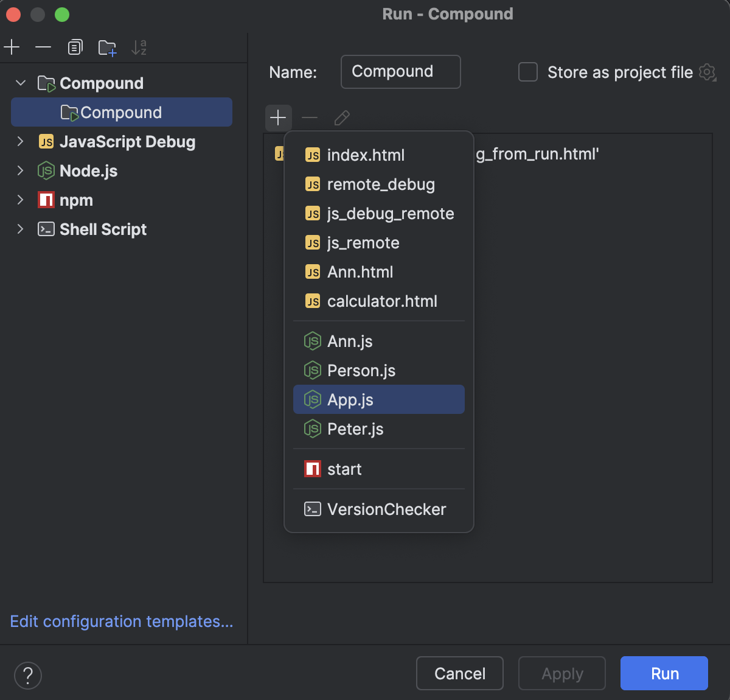The width and height of the screenshot is (730, 700).
Task: Click the edit pencil icon
Action: click(342, 117)
